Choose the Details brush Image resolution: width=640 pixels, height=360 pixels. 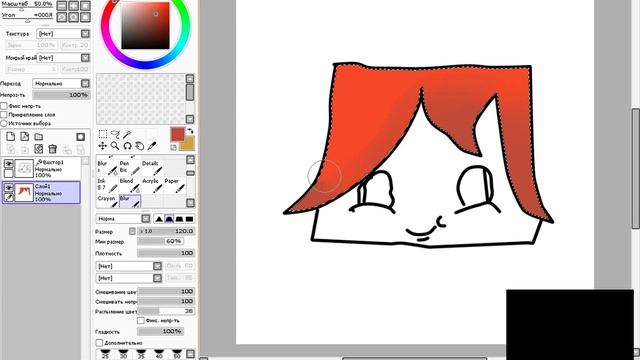[x=152, y=167]
